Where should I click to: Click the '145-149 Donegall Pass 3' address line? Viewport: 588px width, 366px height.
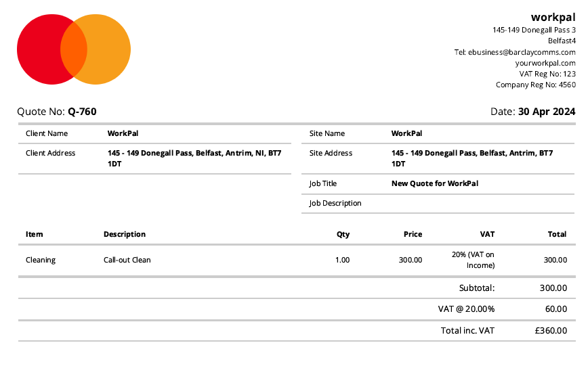(x=534, y=30)
